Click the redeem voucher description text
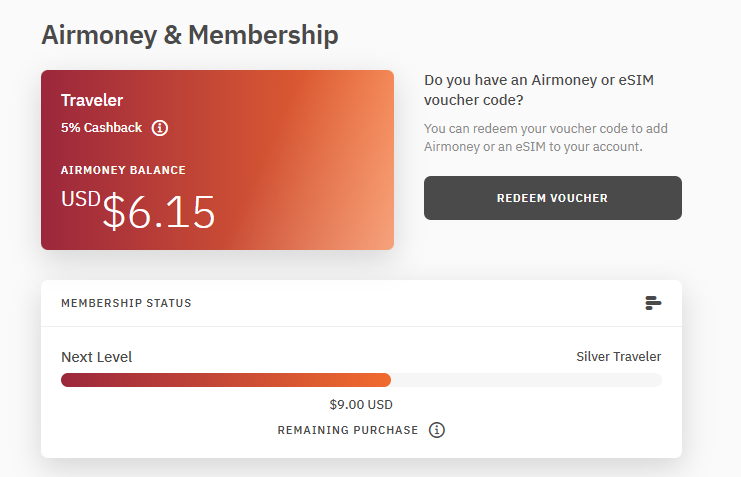Screen dimensions: 741x477 point(546,138)
